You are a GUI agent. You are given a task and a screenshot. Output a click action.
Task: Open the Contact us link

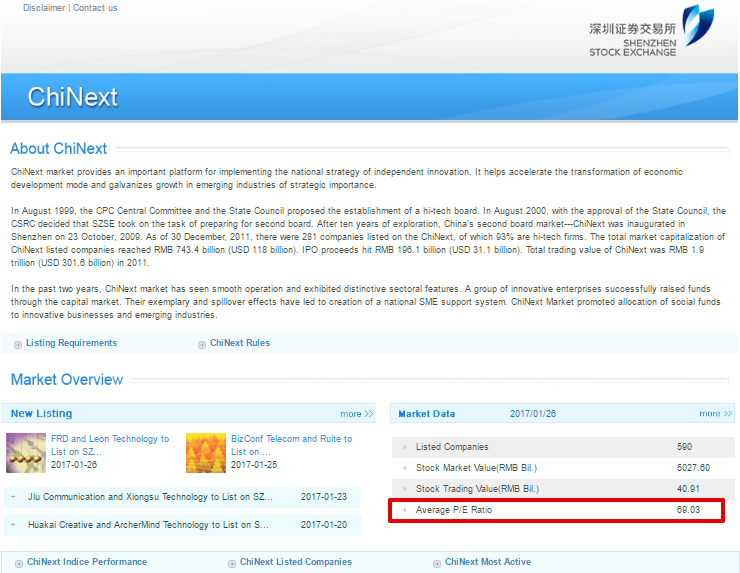(x=95, y=8)
